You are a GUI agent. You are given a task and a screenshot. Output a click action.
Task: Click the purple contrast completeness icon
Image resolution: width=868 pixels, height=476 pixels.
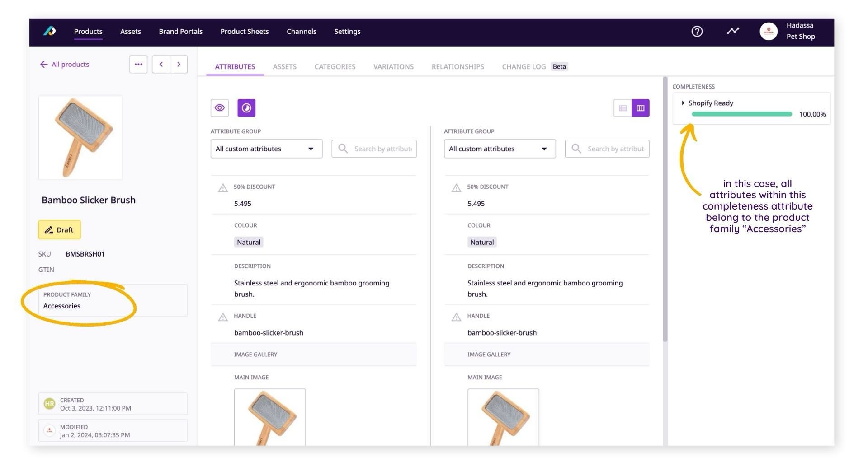(246, 107)
